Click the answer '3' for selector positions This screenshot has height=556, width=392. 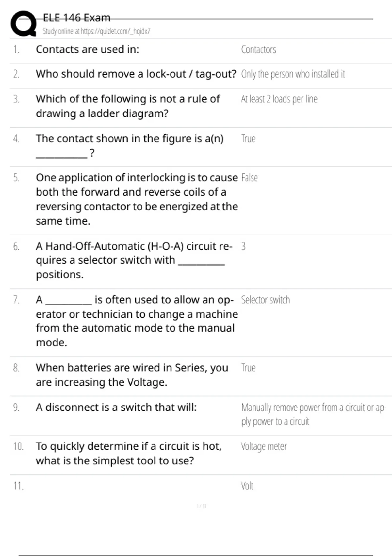pos(243,246)
